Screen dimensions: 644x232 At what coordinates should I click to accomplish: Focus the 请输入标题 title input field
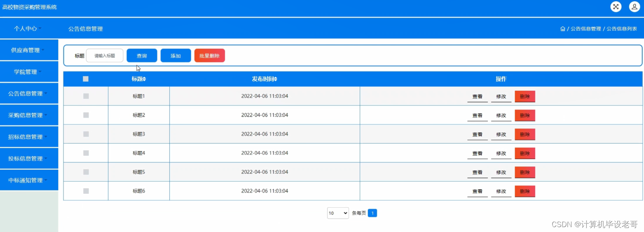pyautogui.click(x=105, y=56)
